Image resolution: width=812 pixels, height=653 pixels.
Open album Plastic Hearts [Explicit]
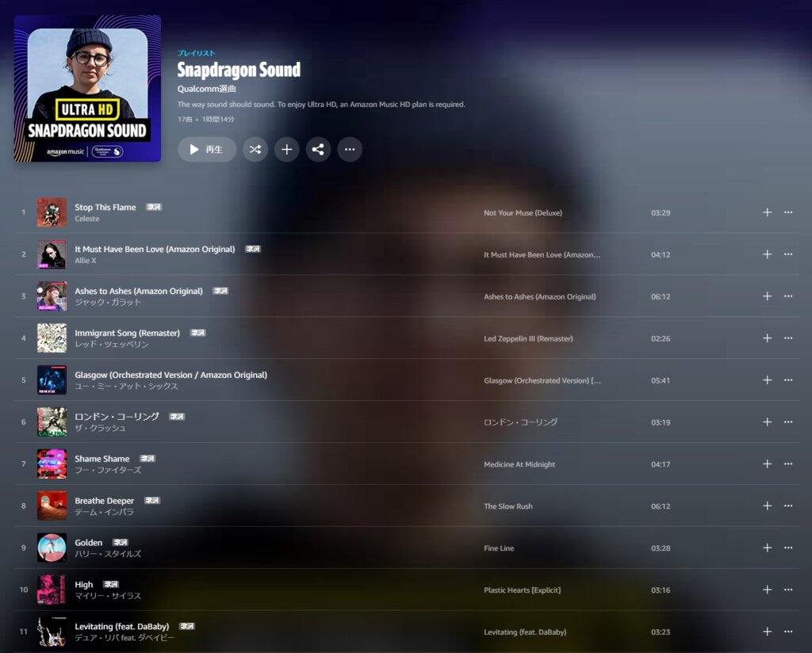[522, 590]
